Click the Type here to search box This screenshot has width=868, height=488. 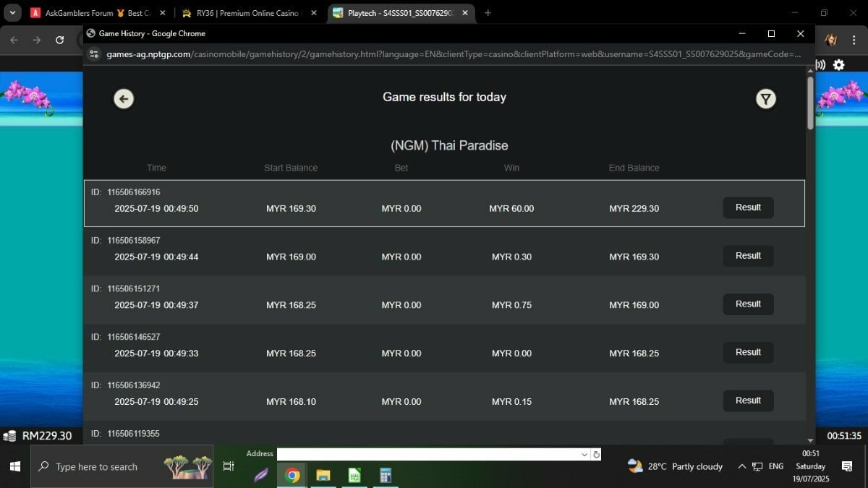[122, 466]
